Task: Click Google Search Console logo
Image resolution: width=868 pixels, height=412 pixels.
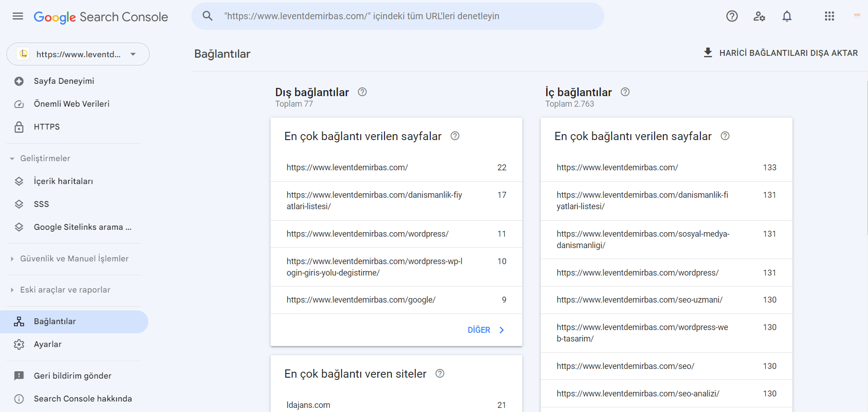Action: pos(101,17)
